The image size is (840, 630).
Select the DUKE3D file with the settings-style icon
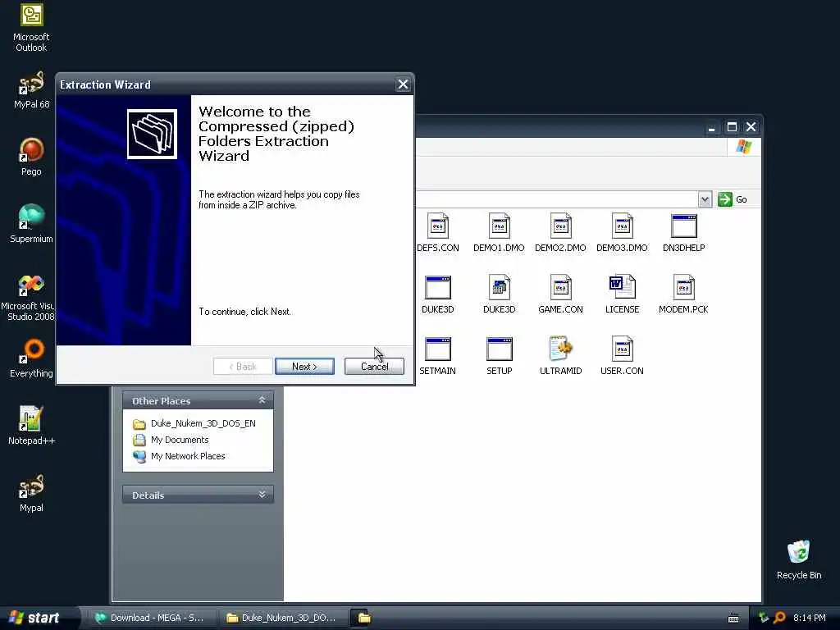[499, 294]
